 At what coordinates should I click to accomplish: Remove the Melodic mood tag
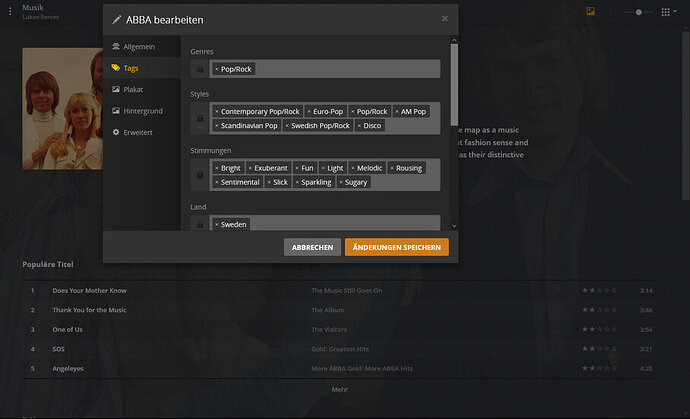(352, 168)
